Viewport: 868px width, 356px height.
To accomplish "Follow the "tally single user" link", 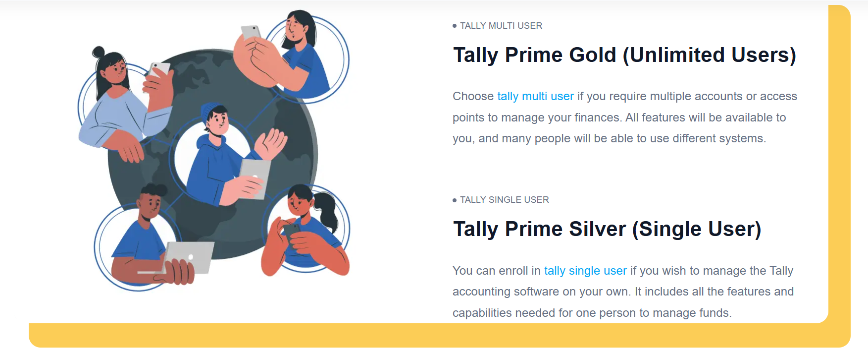I will click(585, 271).
